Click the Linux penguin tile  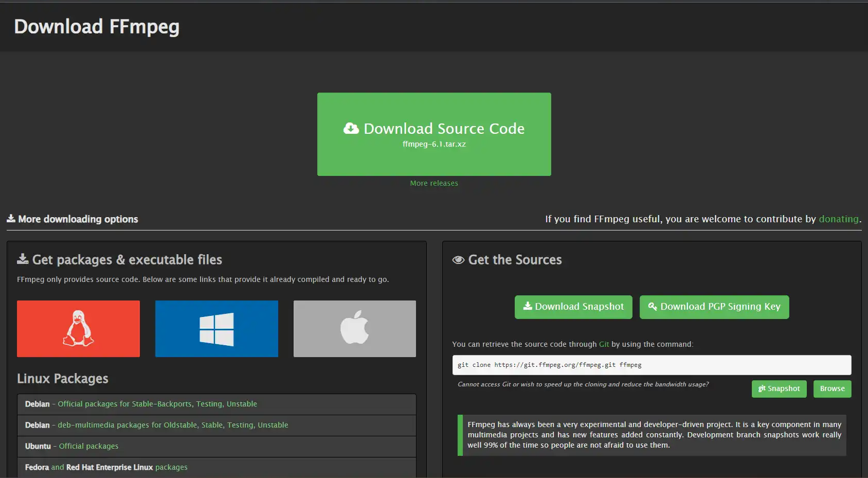pyautogui.click(x=78, y=329)
